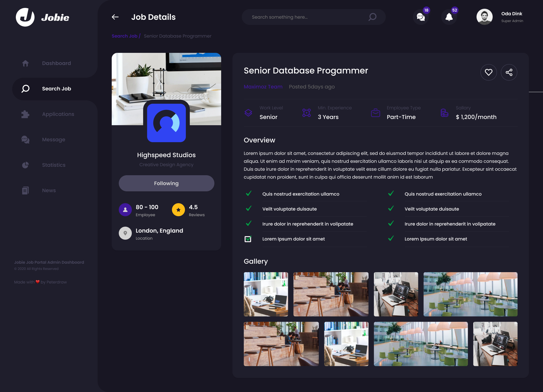Open the Maximoz Team link
The width and height of the screenshot is (543, 392).
[x=263, y=87]
